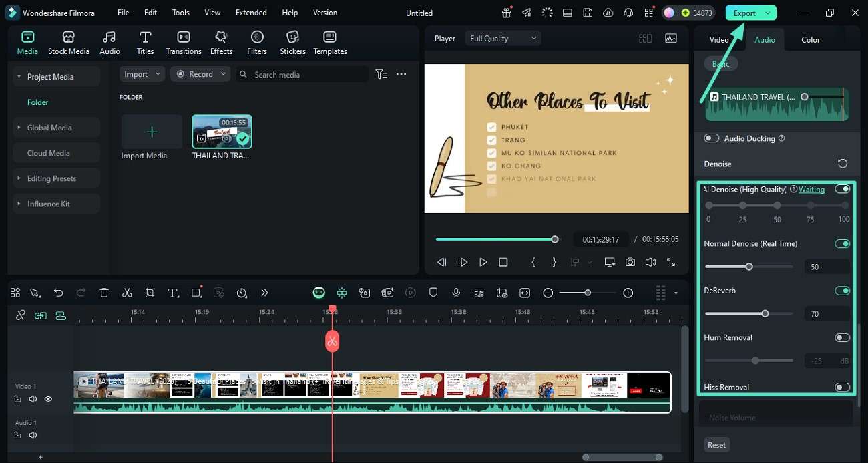
Task: Add text with the T tool
Action: click(x=173, y=293)
